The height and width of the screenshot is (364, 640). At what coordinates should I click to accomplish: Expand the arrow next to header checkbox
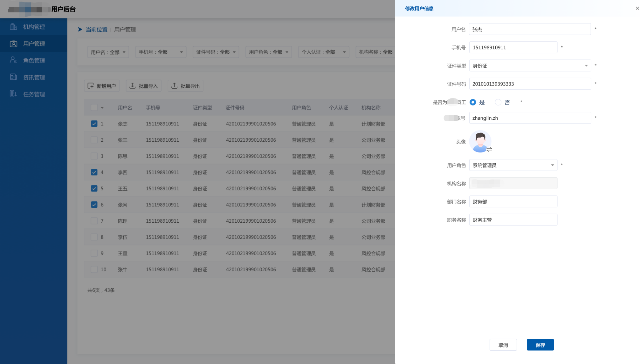[x=102, y=108]
